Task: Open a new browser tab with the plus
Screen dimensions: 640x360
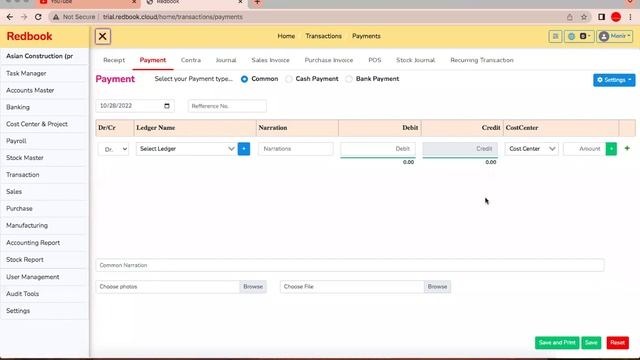Action: 257,2
